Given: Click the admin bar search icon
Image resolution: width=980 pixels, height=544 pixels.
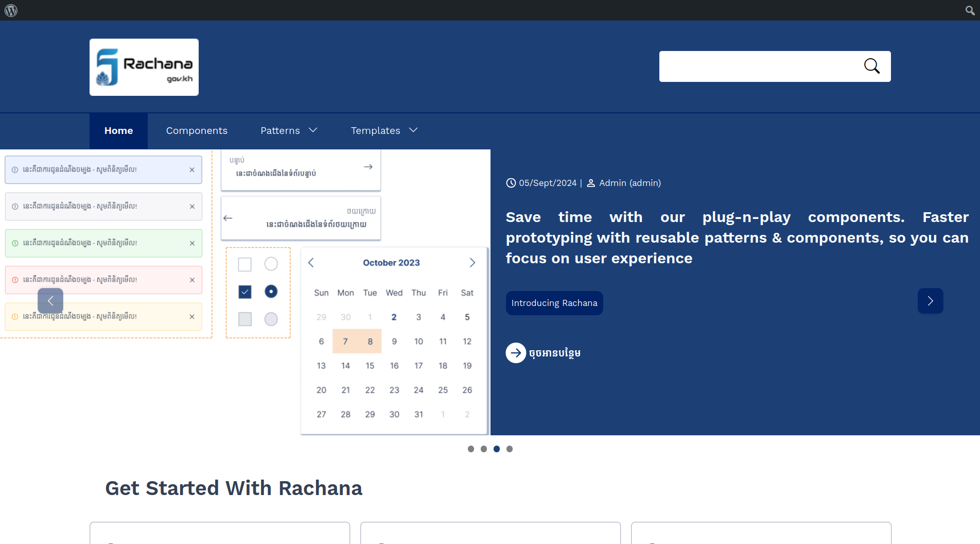Looking at the screenshot, I should pos(970,10).
